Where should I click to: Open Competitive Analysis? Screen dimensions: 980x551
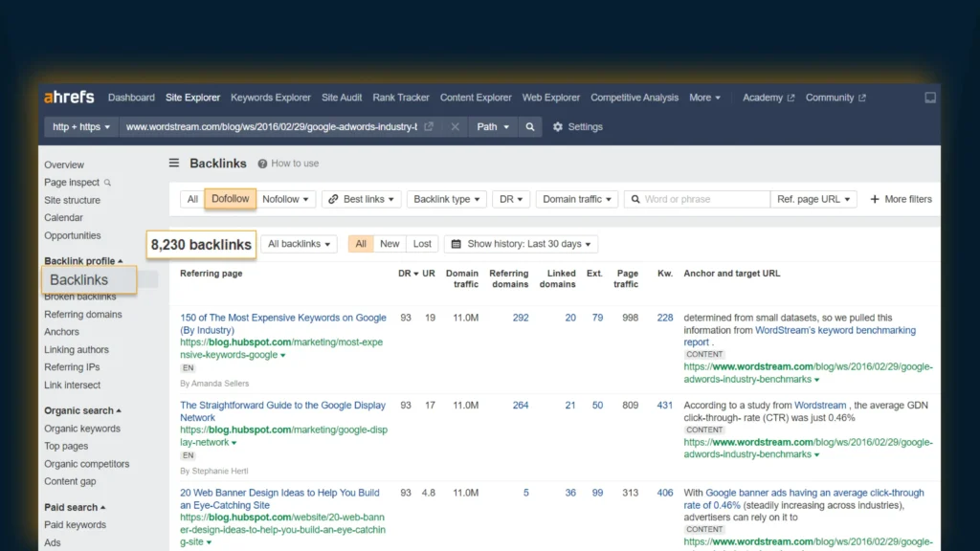(635, 98)
